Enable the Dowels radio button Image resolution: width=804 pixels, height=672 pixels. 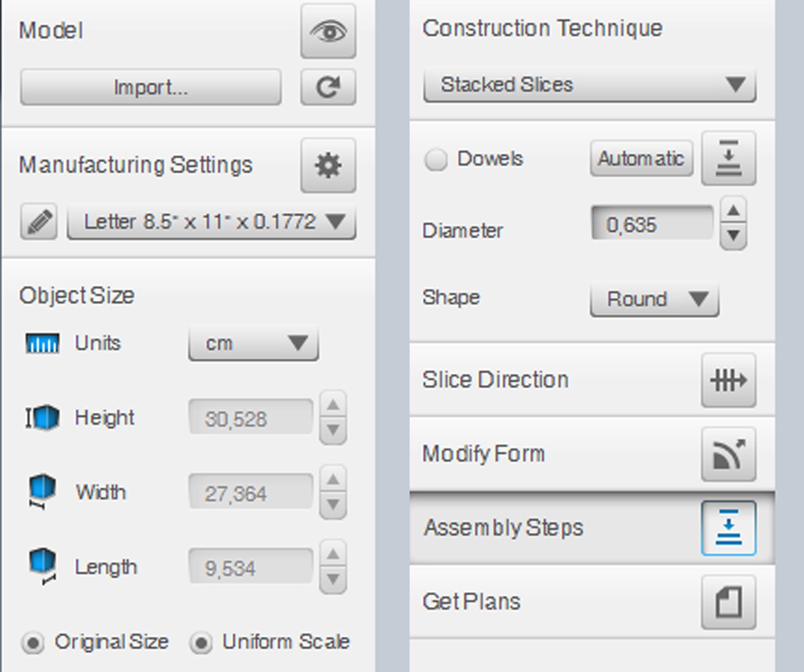(x=436, y=159)
